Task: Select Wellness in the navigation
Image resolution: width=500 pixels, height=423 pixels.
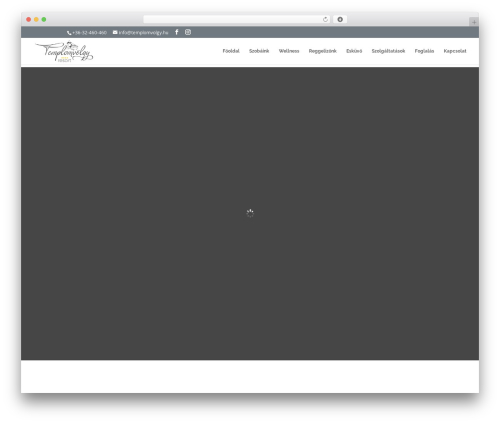Action: tap(289, 51)
